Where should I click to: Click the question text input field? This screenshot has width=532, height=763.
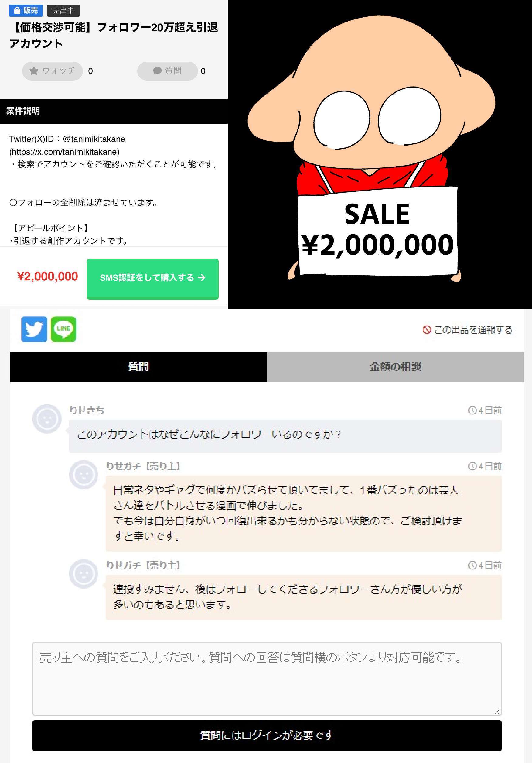267,679
